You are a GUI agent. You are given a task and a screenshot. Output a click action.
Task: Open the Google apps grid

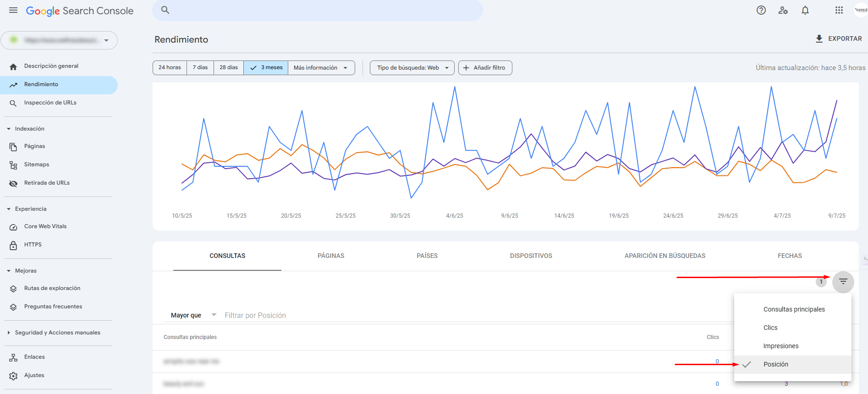pos(839,10)
